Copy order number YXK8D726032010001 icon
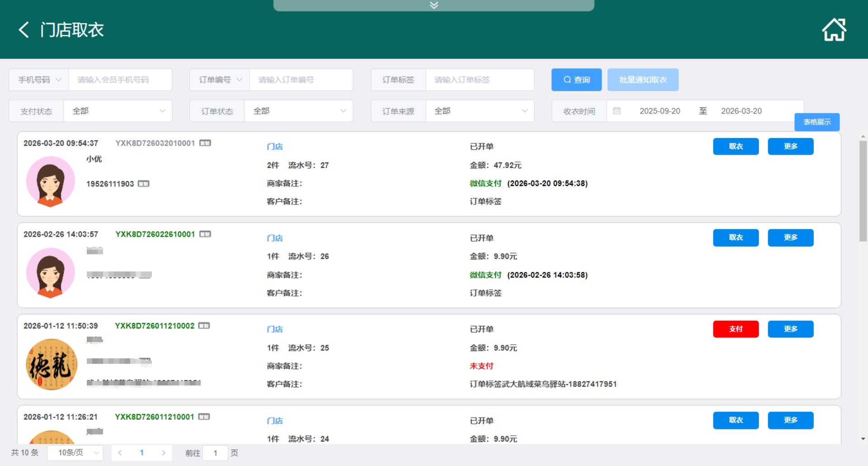This screenshot has width=868, height=466. pos(205,143)
